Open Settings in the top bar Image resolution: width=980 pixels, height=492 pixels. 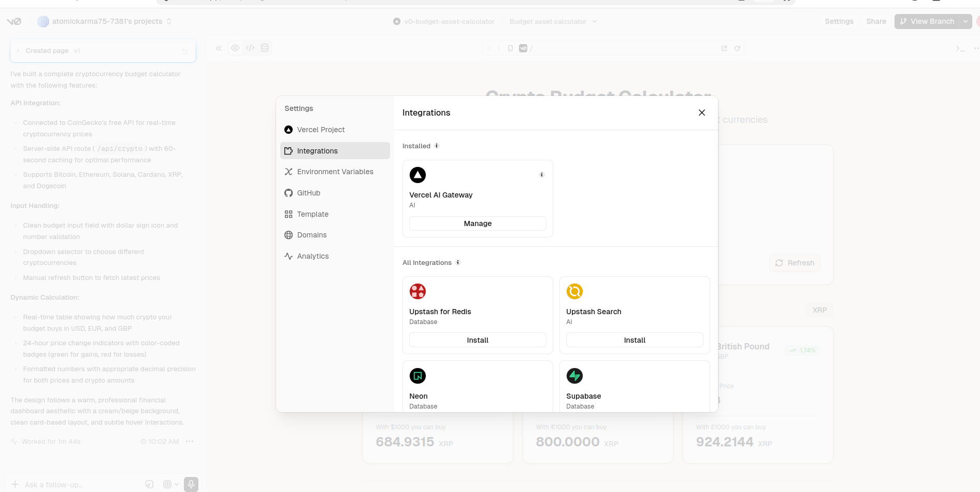click(839, 21)
